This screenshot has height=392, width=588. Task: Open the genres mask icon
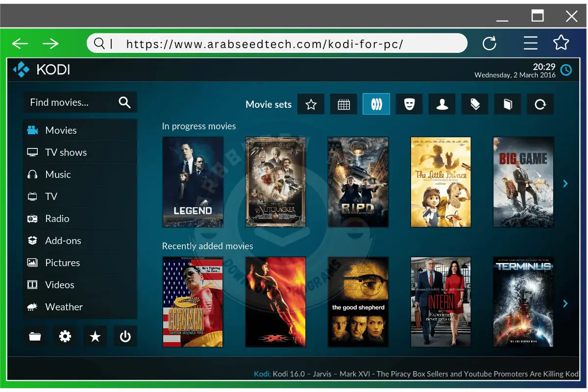tap(409, 104)
